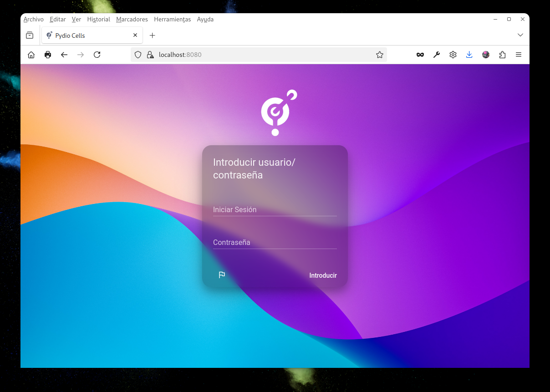Open the Marcadores menu
550x392 pixels.
[x=132, y=19]
